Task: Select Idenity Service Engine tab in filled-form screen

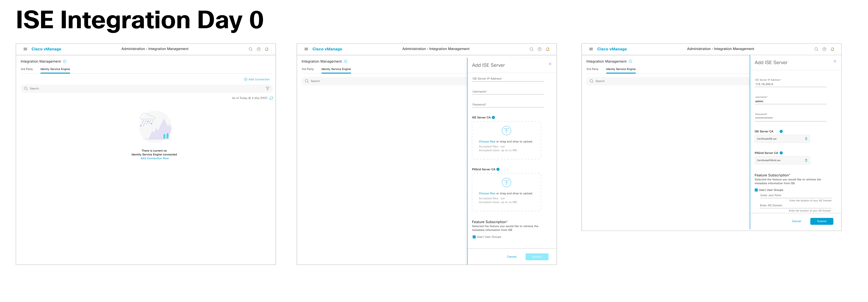Action: (x=621, y=69)
